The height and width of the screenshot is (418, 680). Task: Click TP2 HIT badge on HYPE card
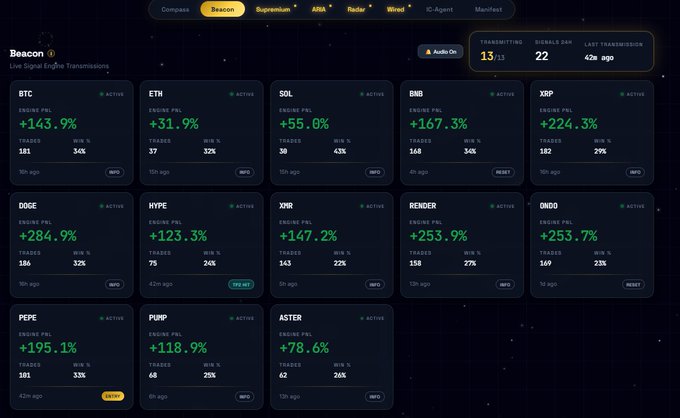[x=241, y=284]
